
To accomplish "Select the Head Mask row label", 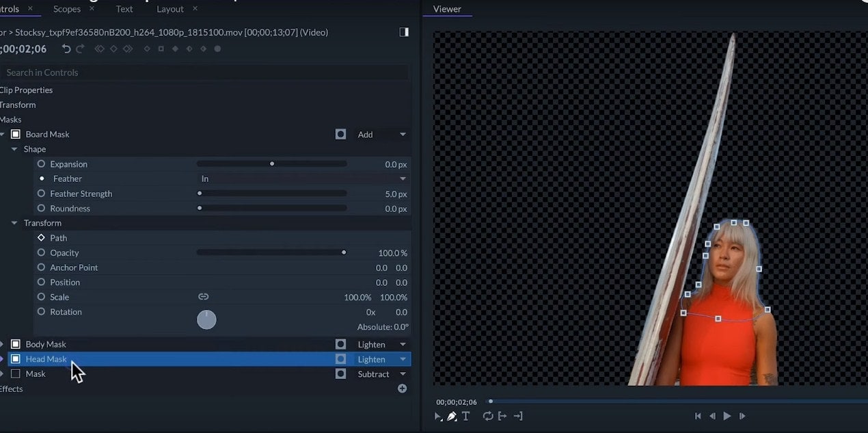I will 46,359.
